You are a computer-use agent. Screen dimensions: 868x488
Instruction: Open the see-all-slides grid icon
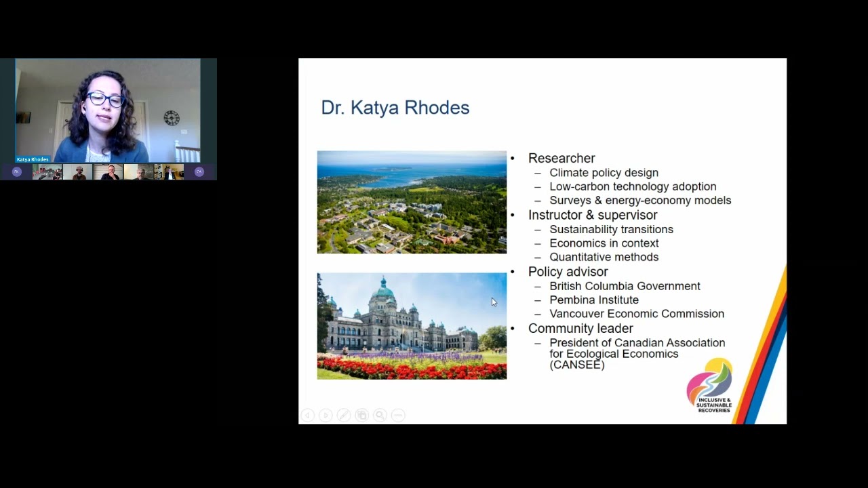(x=362, y=415)
